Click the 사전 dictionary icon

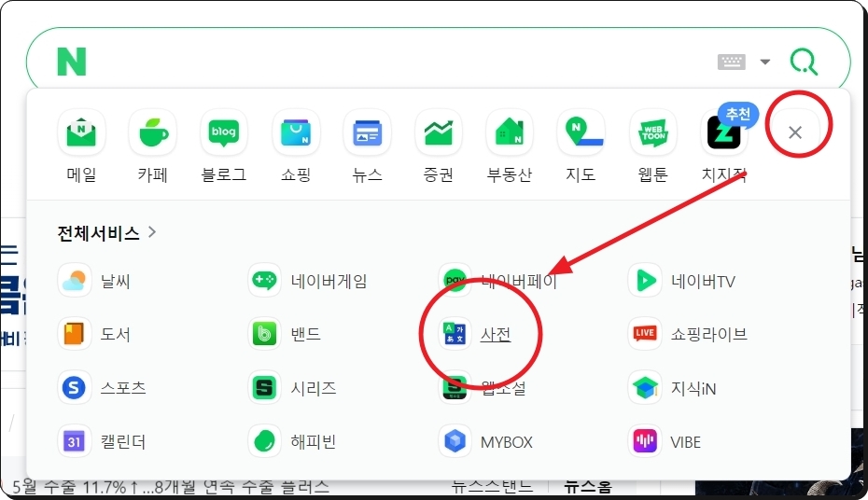[x=455, y=334]
